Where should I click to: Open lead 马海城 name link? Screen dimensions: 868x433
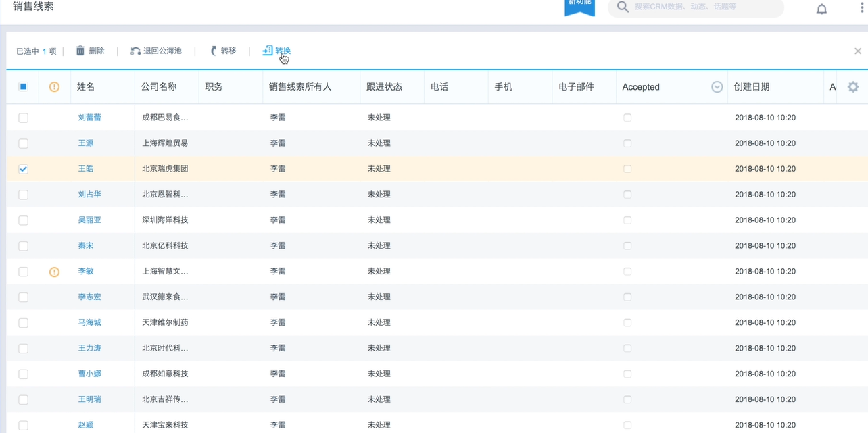pos(89,323)
